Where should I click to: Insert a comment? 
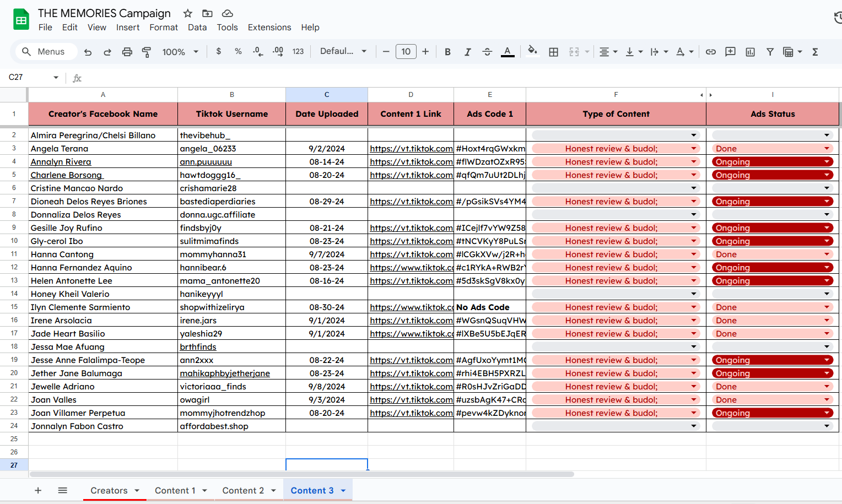730,52
